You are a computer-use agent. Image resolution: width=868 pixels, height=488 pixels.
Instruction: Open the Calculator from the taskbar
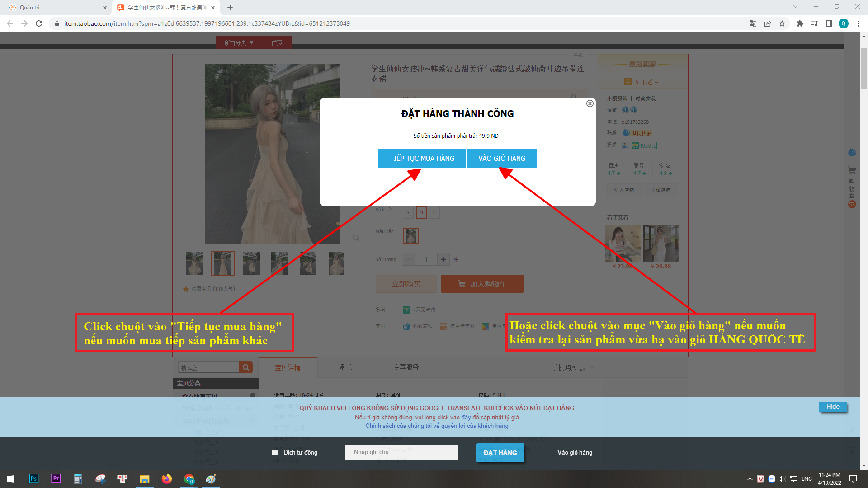pos(78,479)
